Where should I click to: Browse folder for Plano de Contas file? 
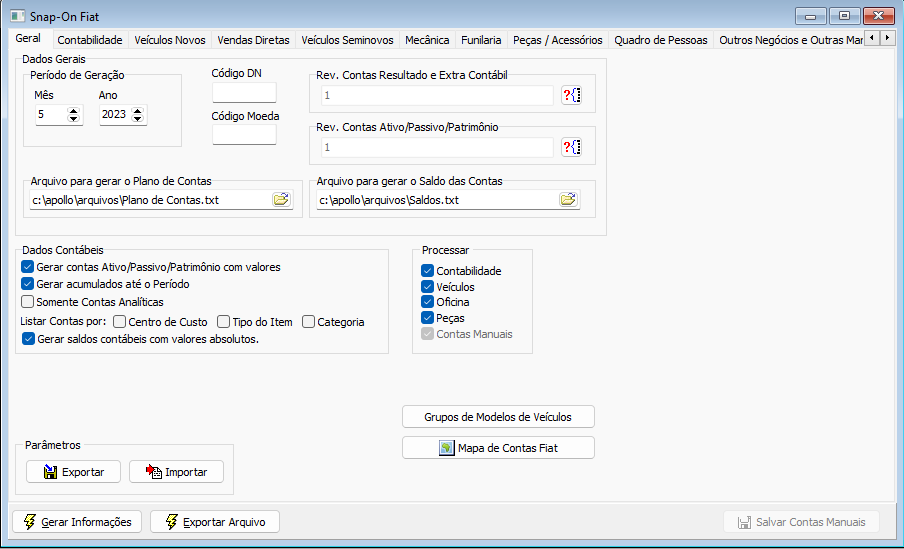pyautogui.click(x=281, y=200)
